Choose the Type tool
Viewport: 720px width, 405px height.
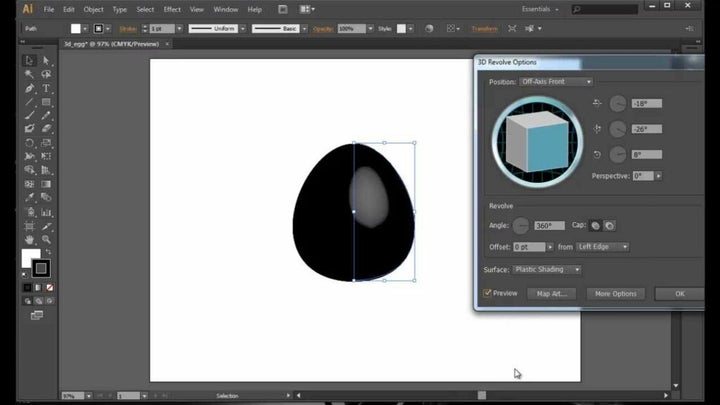pos(46,88)
